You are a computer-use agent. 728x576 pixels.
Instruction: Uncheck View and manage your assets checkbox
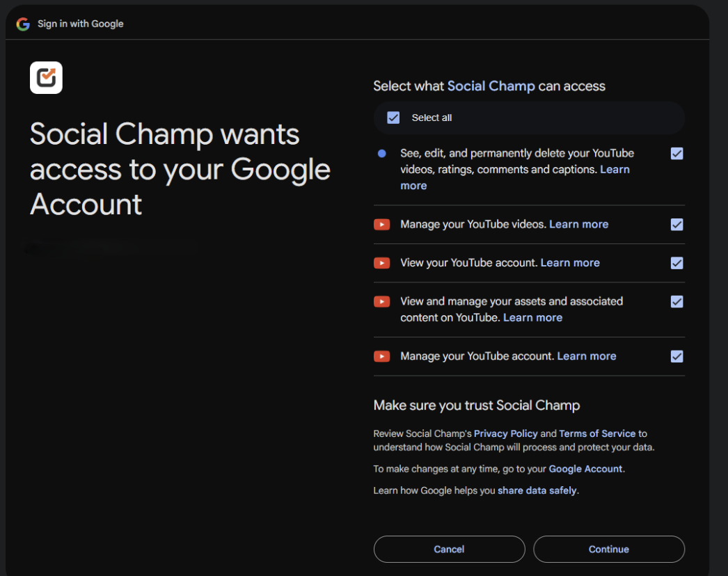tap(676, 302)
